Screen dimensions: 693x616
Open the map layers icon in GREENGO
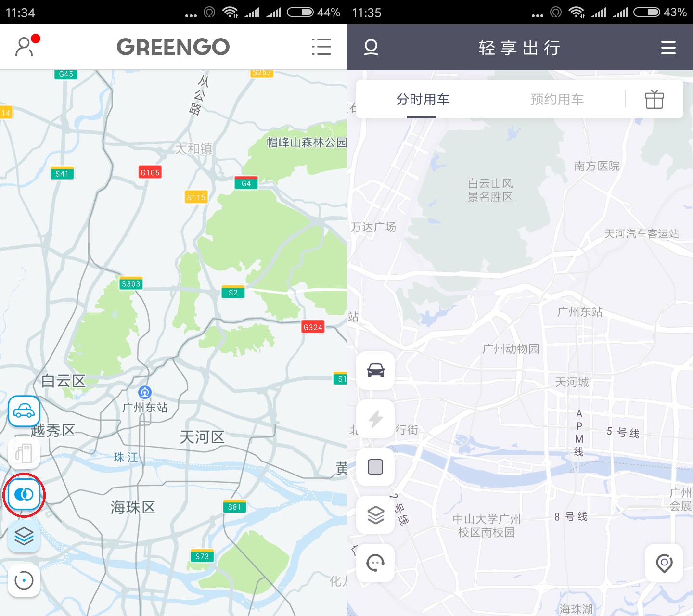coord(24,536)
